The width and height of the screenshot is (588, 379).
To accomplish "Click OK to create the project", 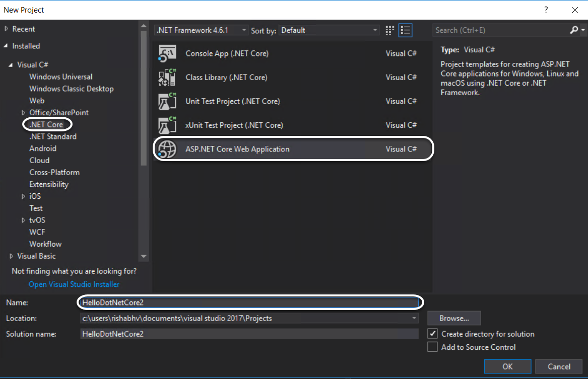I will pos(507,366).
